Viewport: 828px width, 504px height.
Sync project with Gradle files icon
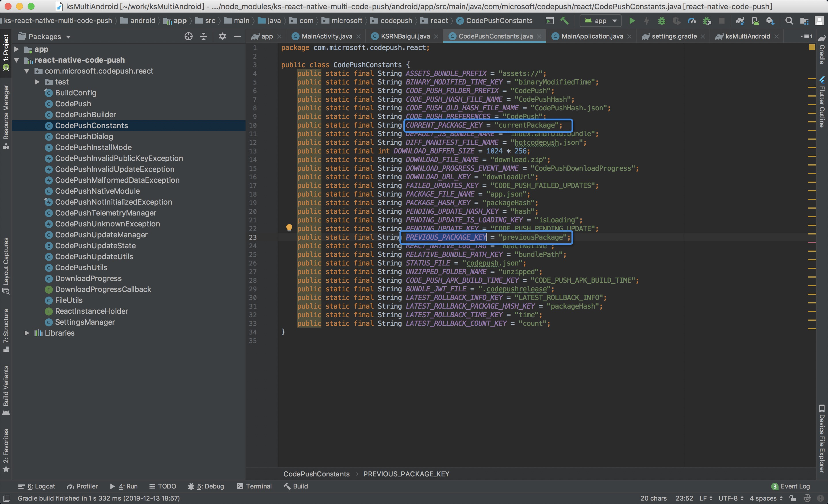(x=740, y=21)
